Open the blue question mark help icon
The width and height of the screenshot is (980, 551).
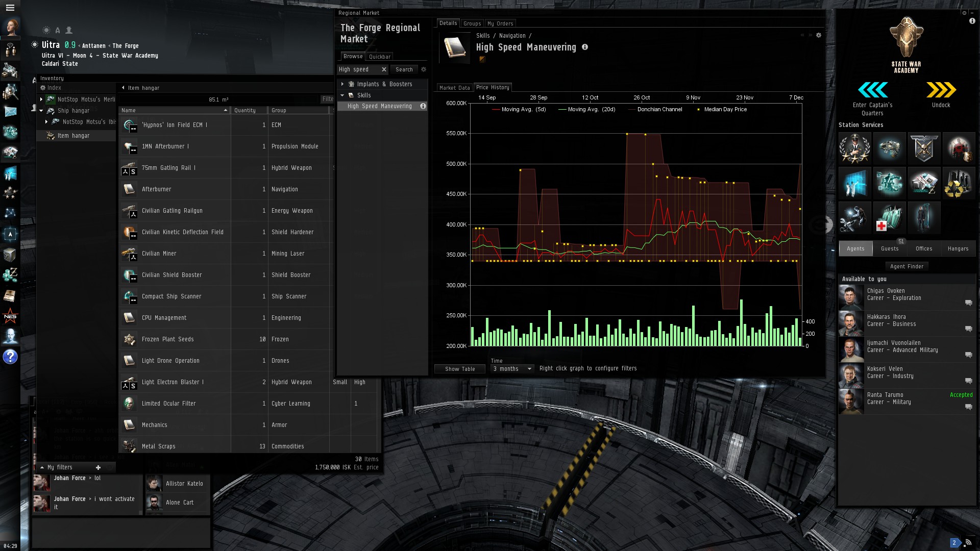coord(10,357)
